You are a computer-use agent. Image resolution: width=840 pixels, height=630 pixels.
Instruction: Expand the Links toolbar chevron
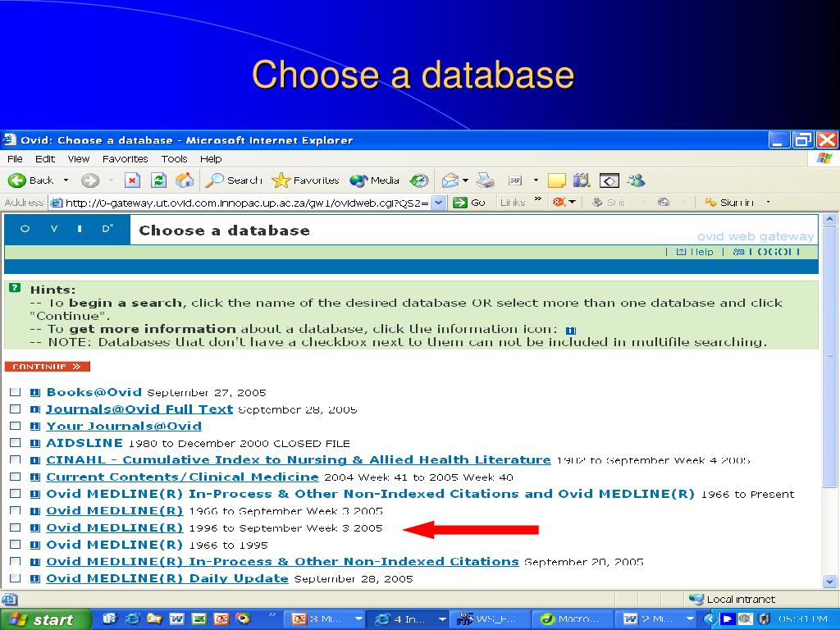538,200
